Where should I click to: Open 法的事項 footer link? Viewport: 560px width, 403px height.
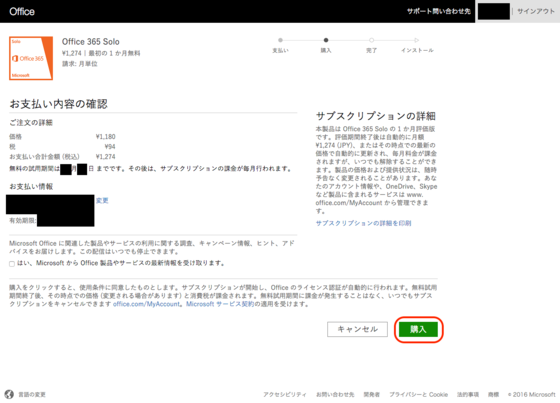pos(468,395)
